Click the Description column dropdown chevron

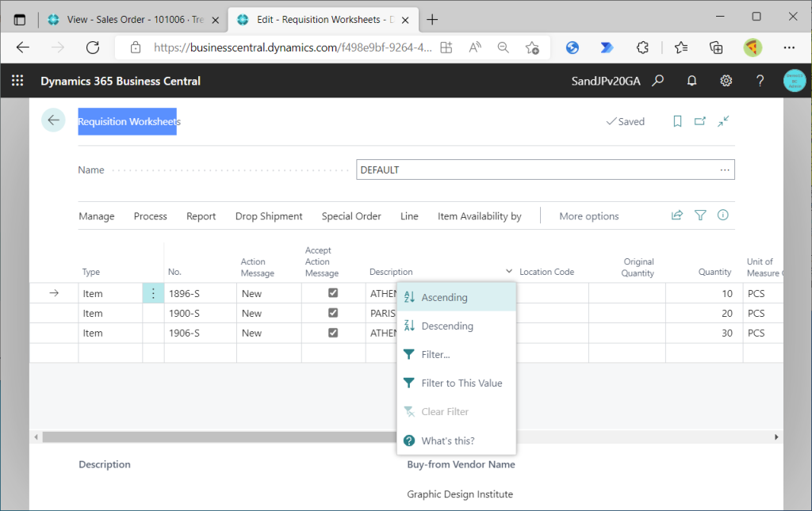point(508,271)
